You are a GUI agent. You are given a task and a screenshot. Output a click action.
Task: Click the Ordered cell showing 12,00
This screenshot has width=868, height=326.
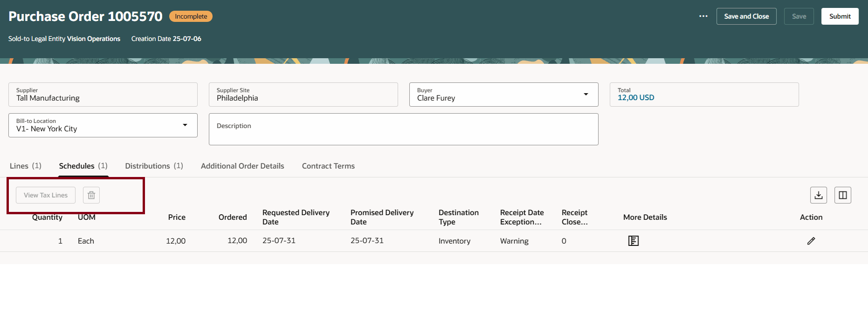pyautogui.click(x=237, y=241)
